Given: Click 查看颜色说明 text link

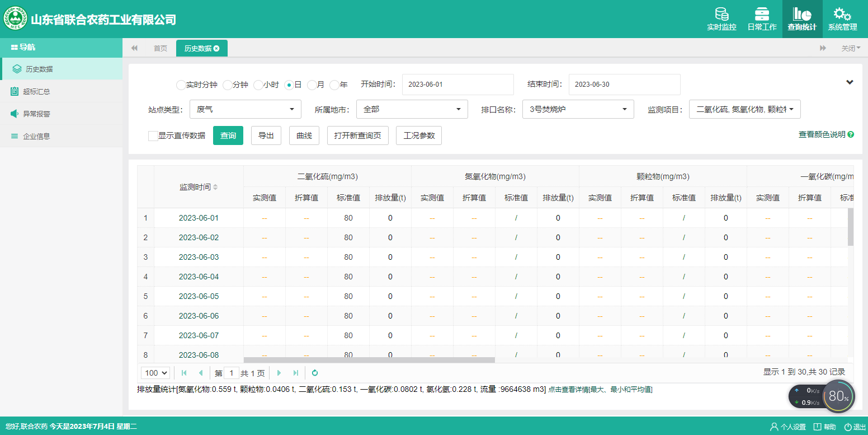Looking at the screenshot, I should pyautogui.click(x=822, y=135).
